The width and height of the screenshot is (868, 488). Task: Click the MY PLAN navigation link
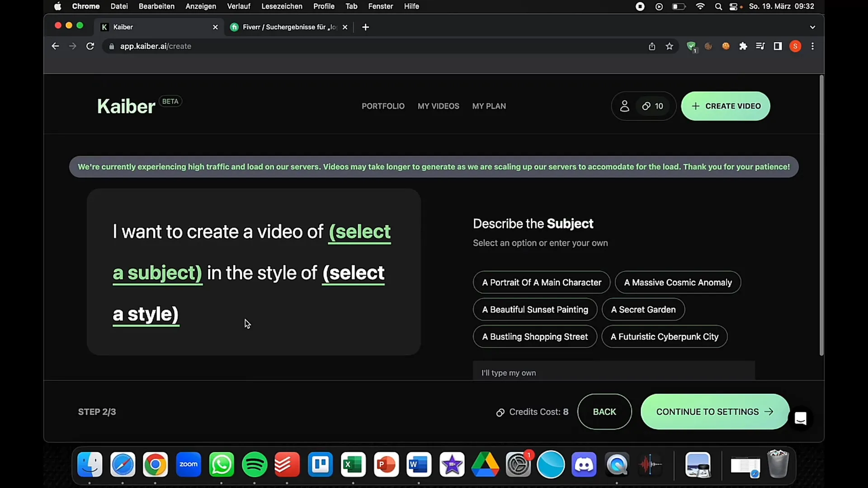click(x=489, y=105)
